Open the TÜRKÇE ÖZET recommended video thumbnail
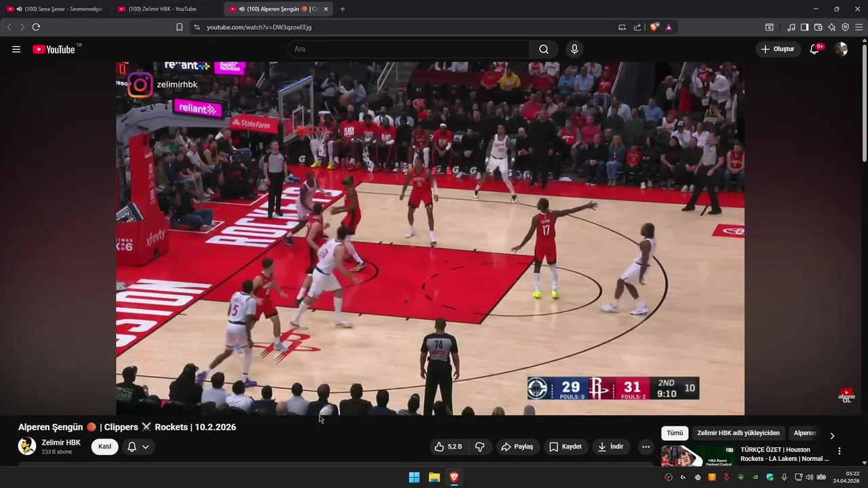The height and width of the screenshot is (488, 868). coord(698,455)
